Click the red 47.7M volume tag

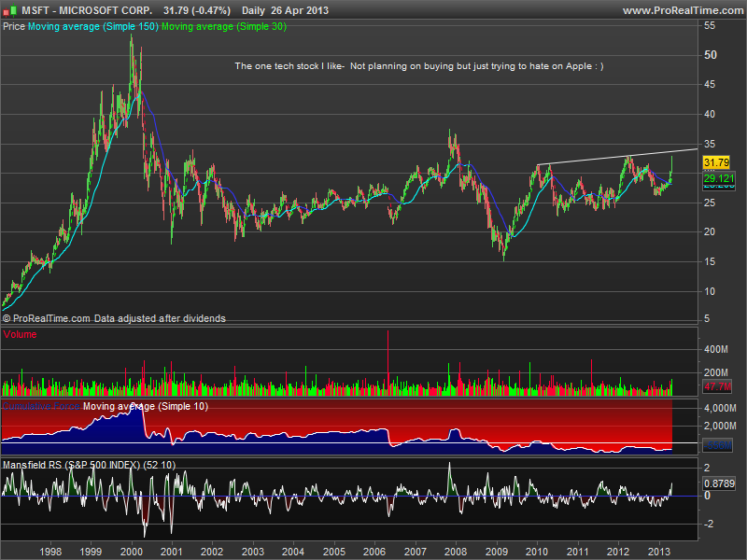point(715,385)
